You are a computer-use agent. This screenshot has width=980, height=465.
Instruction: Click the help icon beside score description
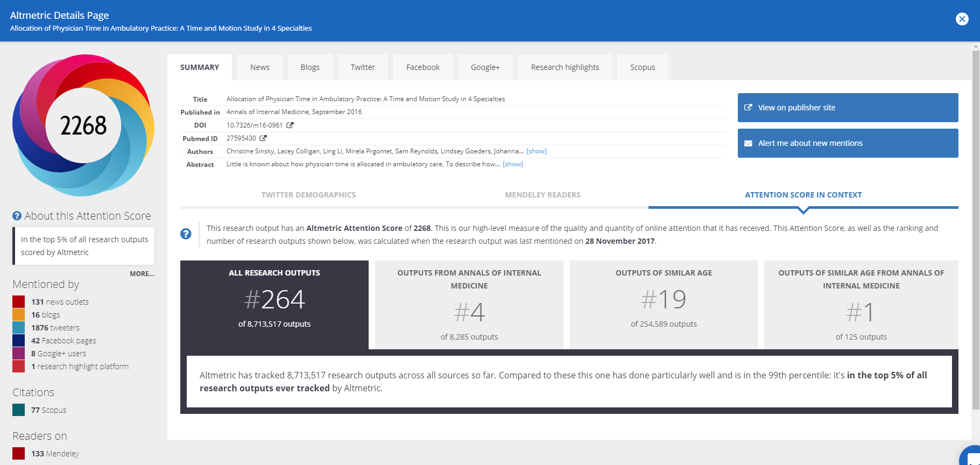click(x=186, y=234)
